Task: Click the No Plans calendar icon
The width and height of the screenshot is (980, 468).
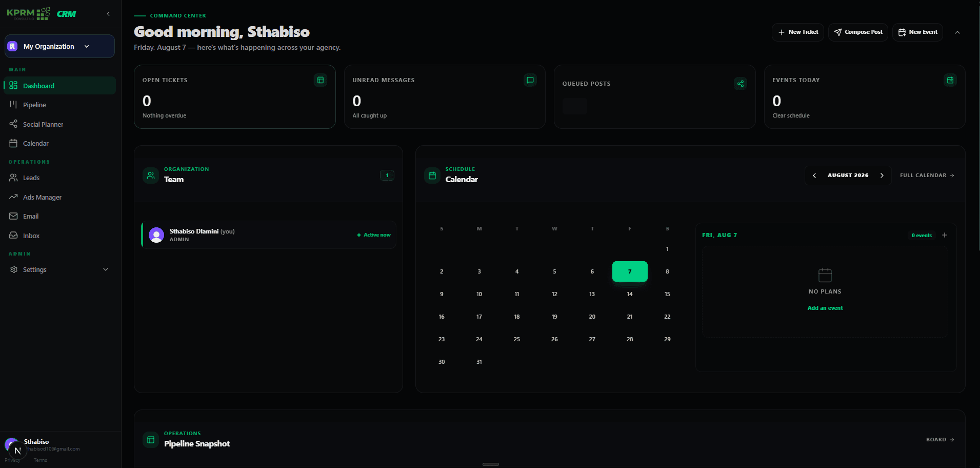Action: pyautogui.click(x=825, y=275)
